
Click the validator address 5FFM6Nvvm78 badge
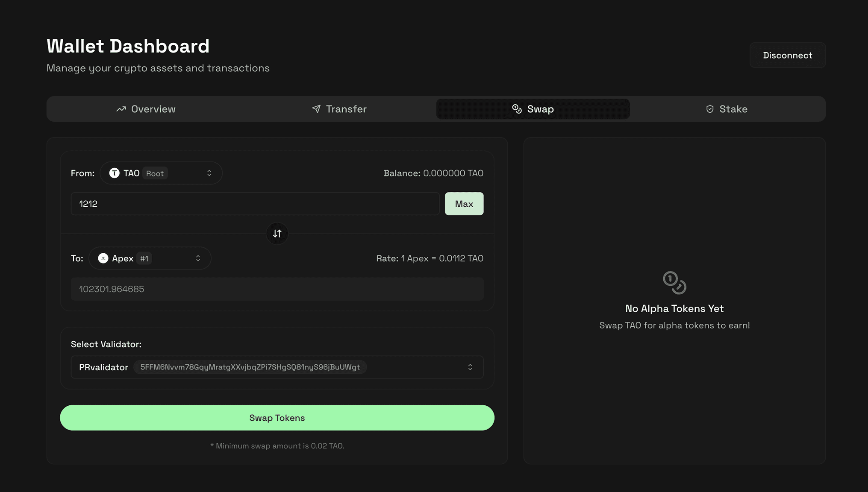pyautogui.click(x=250, y=367)
